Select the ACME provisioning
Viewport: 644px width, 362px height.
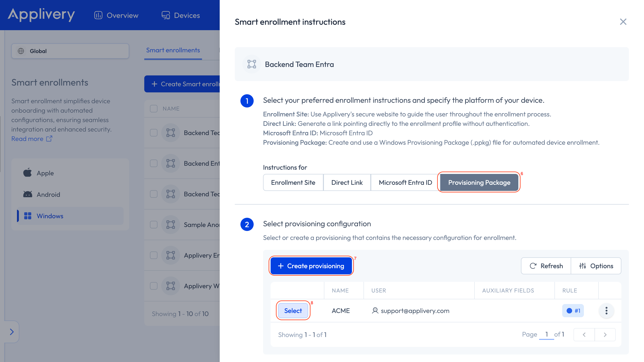coord(293,311)
